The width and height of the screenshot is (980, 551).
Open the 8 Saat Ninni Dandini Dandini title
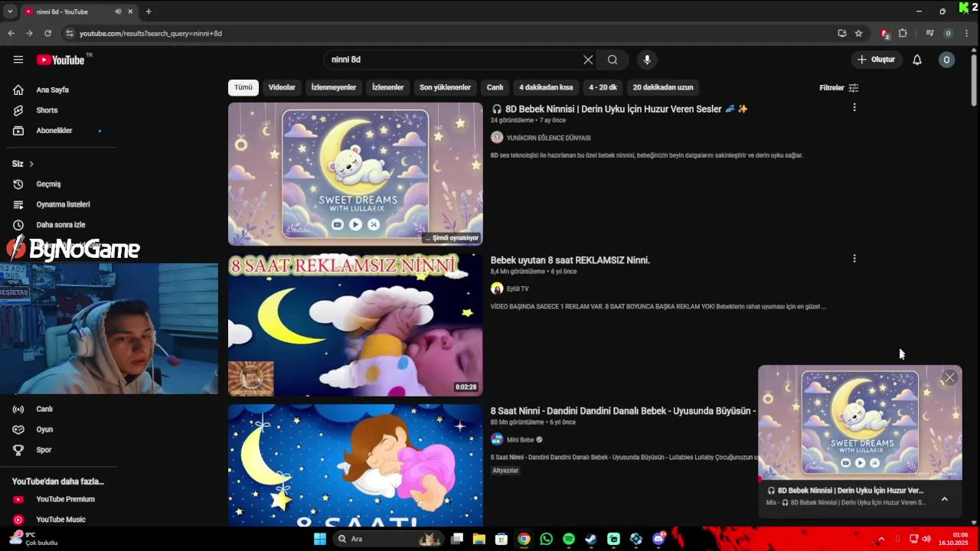tap(623, 411)
